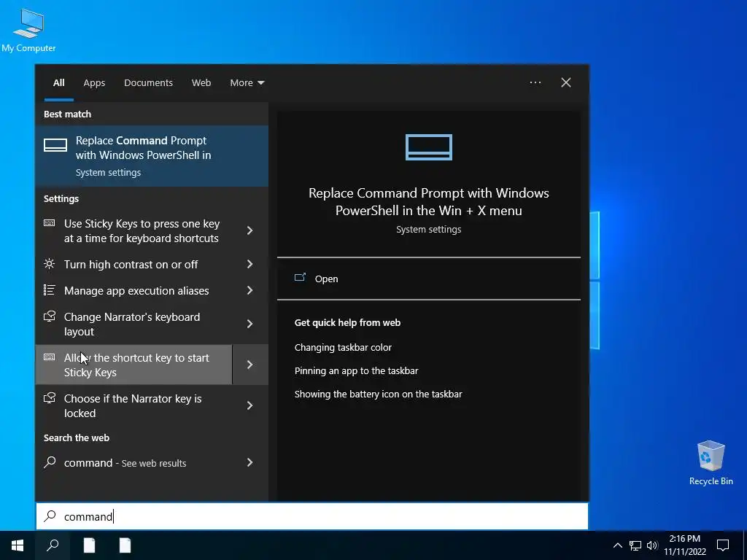Click Narrator icon beside Choose if Narrator key

(50, 397)
